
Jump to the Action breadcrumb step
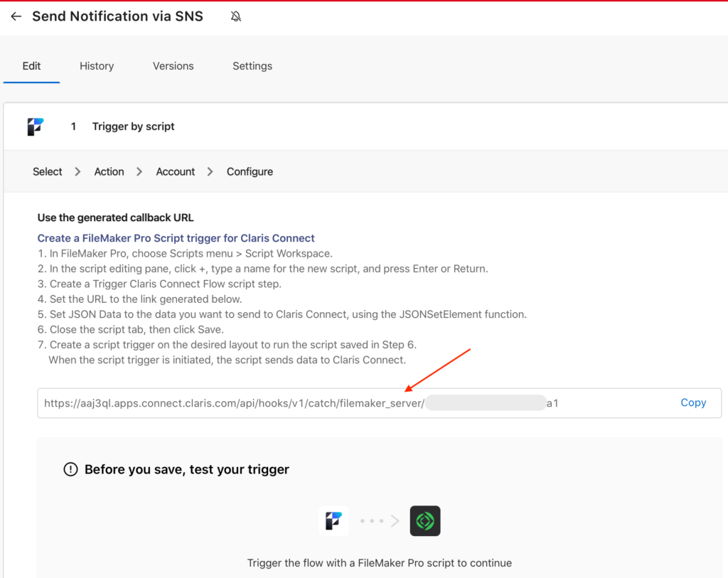(109, 171)
